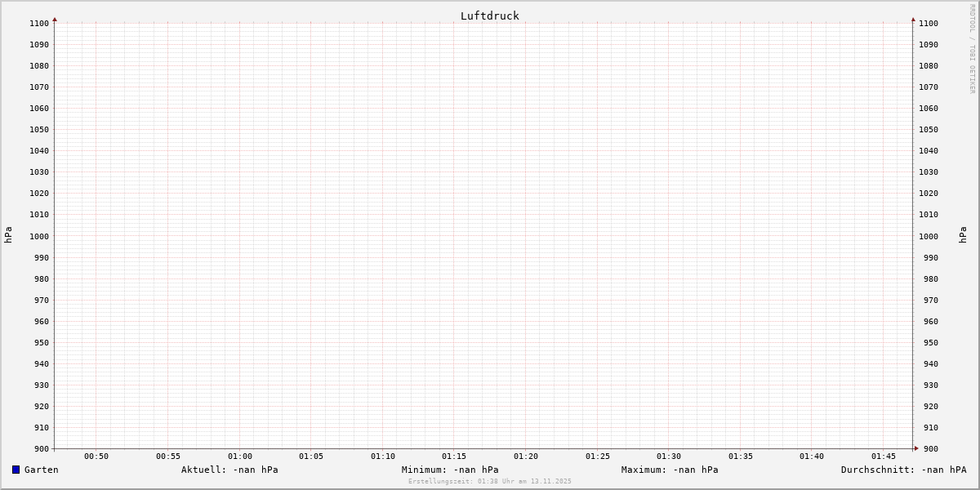Image resolution: width=980 pixels, height=490 pixels.
Task: Click the Erstellungszeit timestamp footer text
Action: pos(490,482)
